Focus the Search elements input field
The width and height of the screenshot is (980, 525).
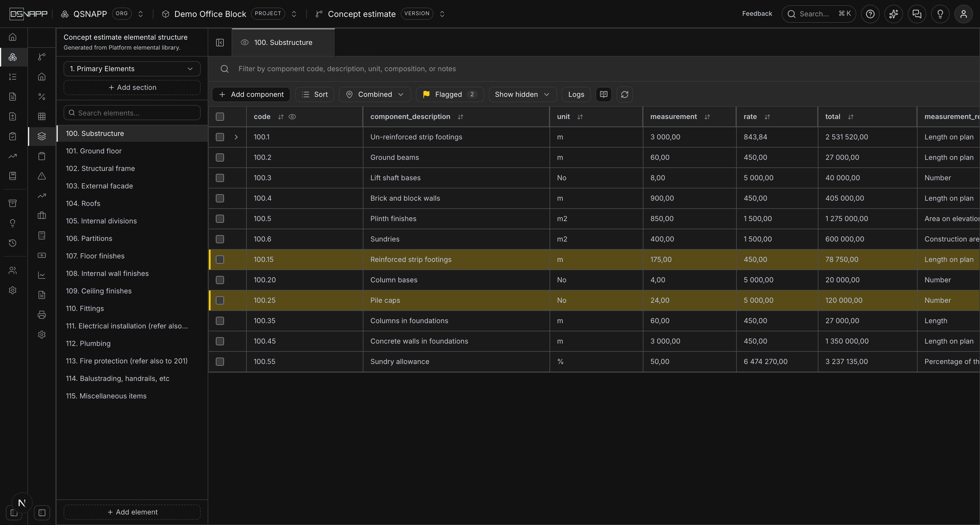pyautogui.click(x=132, y=113)
